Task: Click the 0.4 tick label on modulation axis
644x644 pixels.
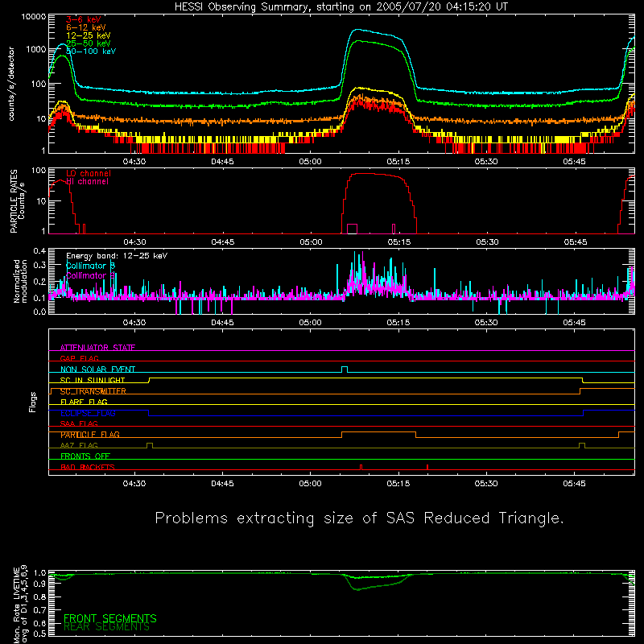Action: [39, 250]
